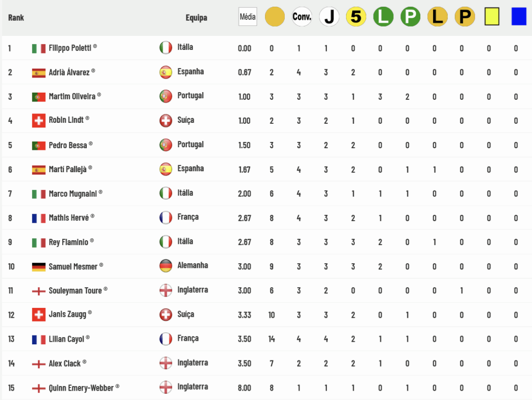Click the blue card square header
This screenshot has width=532, height=400.
pyautogui.click(x=519, y=17)
